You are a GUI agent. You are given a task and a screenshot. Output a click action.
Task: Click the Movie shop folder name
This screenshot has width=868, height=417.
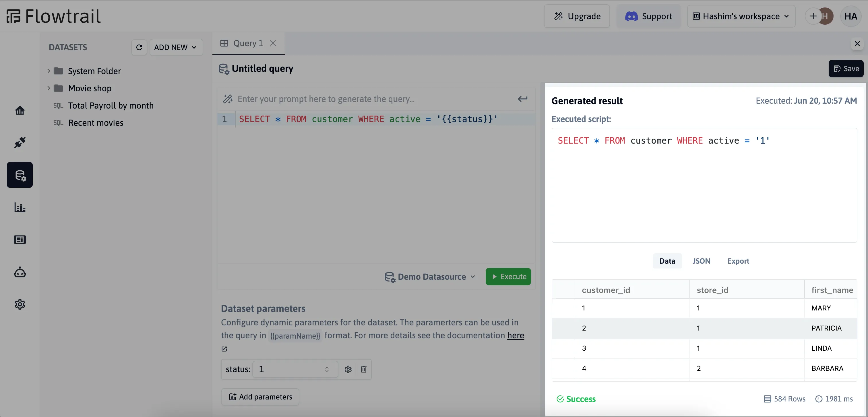90,88
